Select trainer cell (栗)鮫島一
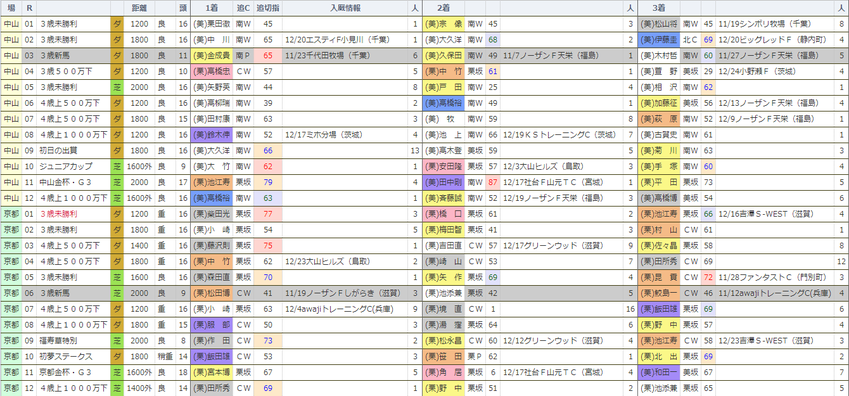This screenshot has width=849, height=396. 658,293
